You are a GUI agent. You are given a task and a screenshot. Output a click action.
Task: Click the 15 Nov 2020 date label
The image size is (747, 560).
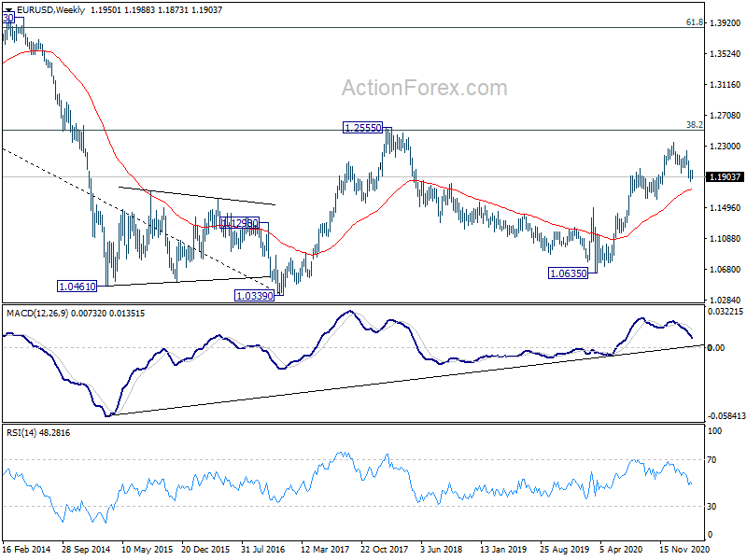(684, 550)
